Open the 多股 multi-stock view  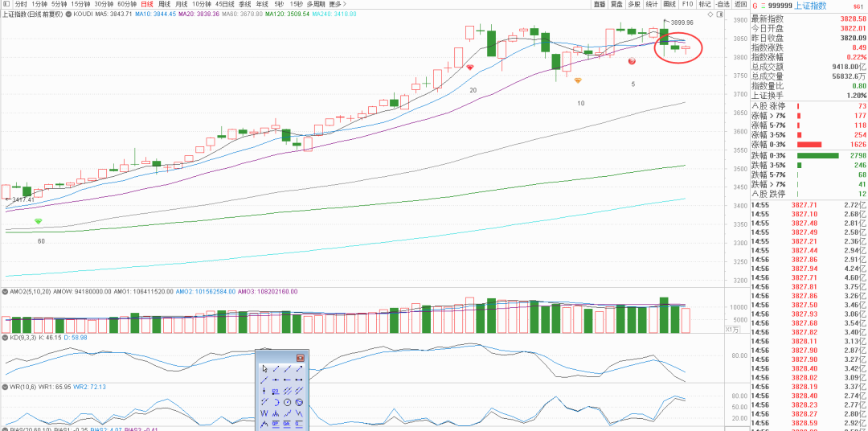pyautogui.click(x=634, y=4)
